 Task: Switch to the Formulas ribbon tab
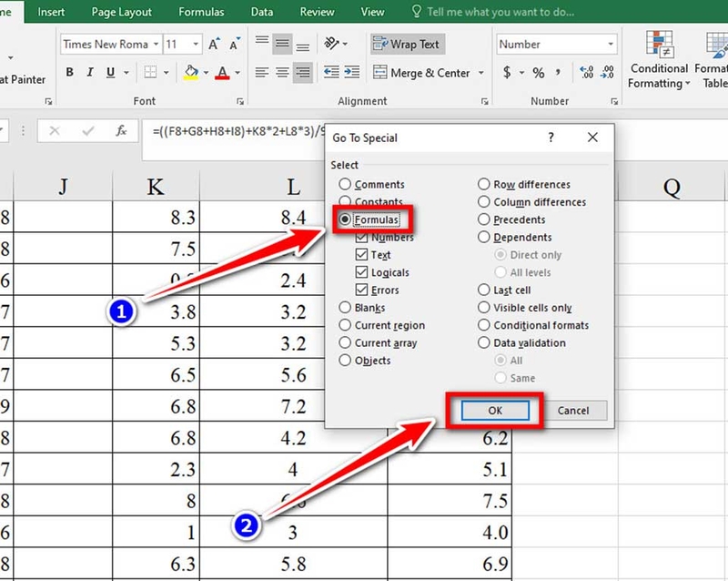201,12
